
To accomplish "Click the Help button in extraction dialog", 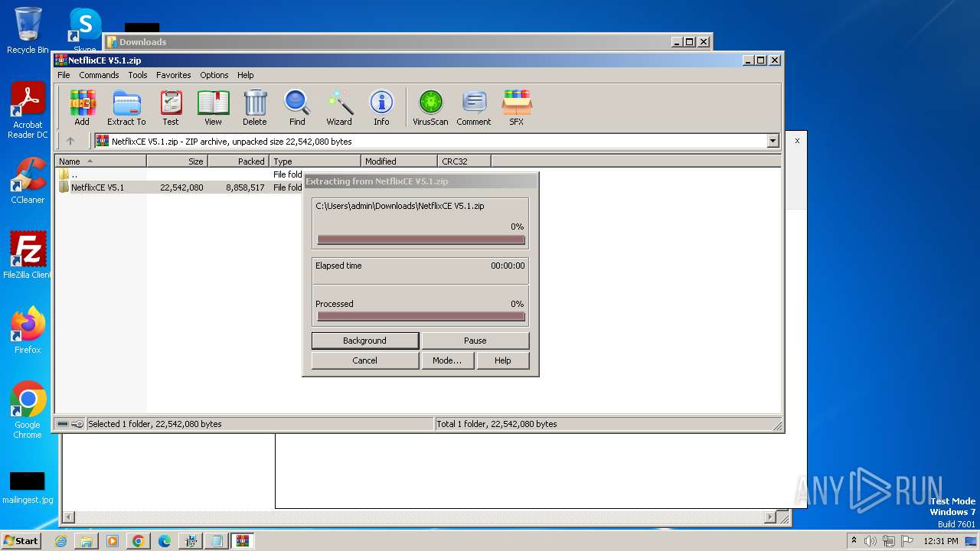I will click(x=503, y=360).
